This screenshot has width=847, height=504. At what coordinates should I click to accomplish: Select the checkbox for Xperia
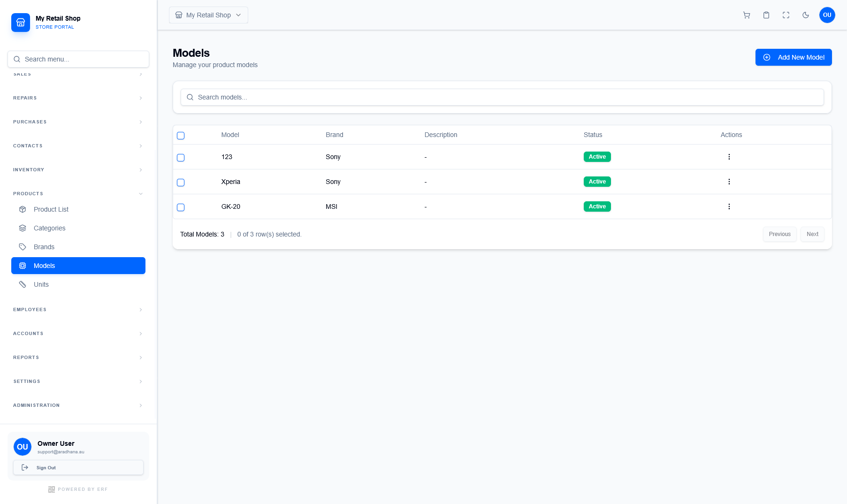click(x=181, y=183)
